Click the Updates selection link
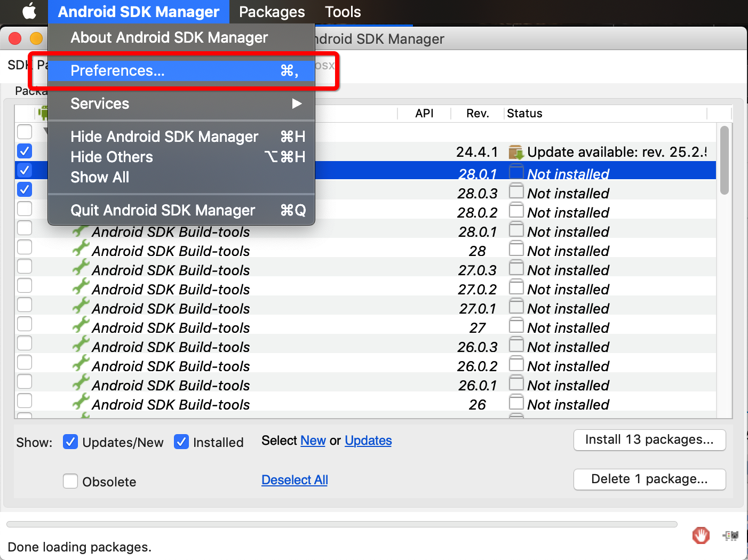The width and height of the screenshot is (748, 560). (368, 441)
